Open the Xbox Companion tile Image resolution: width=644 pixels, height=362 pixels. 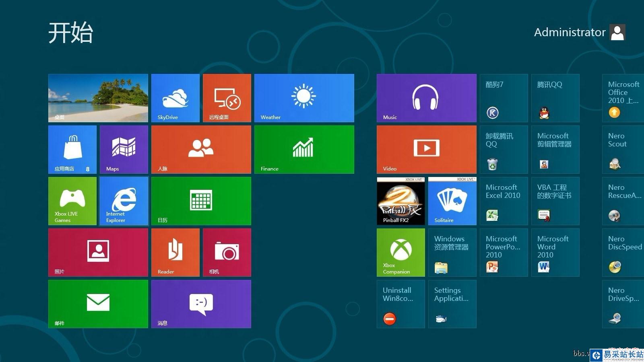[x=401, y=253]
